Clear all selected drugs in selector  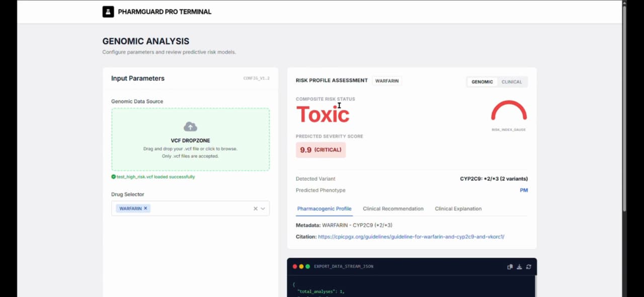255,208
